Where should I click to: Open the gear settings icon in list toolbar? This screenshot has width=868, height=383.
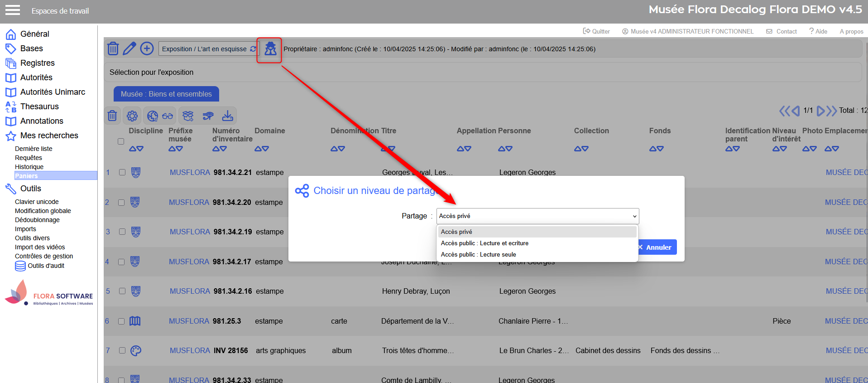pos(132,116)
